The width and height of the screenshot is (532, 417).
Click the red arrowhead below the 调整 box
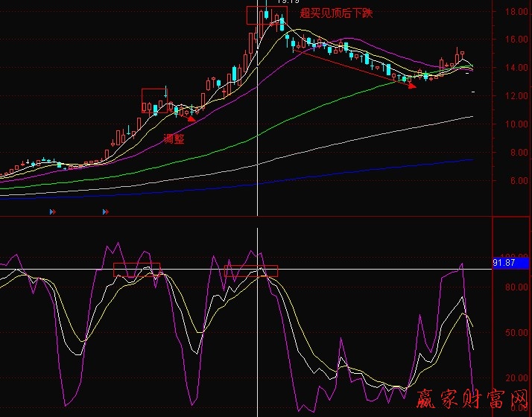click(x=191, y=118)
